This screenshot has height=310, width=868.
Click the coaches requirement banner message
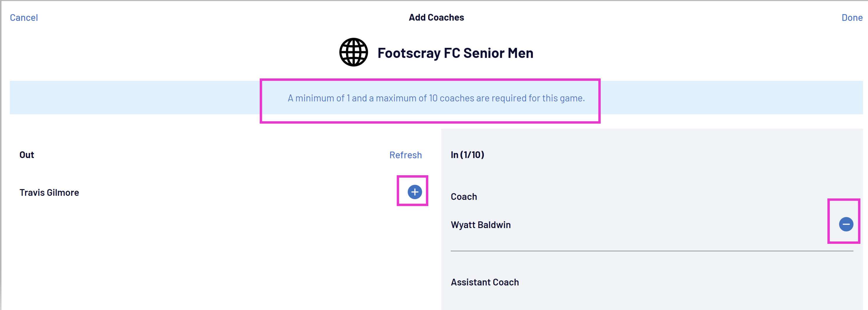436,98
